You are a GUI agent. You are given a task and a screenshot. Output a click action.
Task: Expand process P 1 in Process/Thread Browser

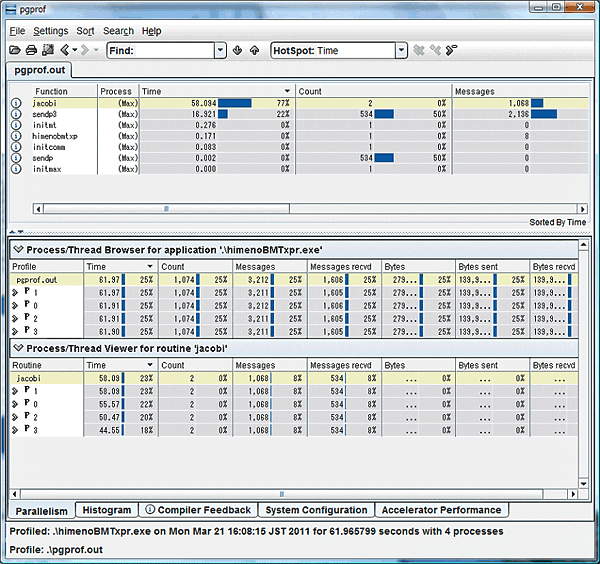15,292
